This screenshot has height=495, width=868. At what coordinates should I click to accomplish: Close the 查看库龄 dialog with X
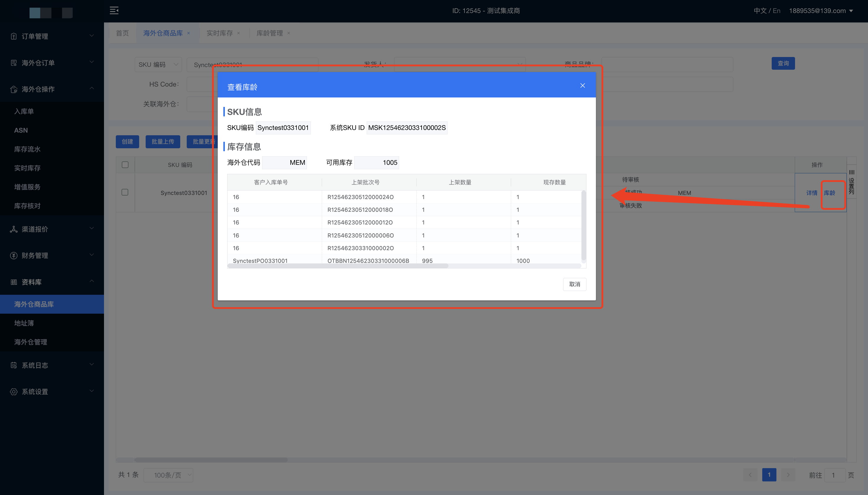click(582, 86)
